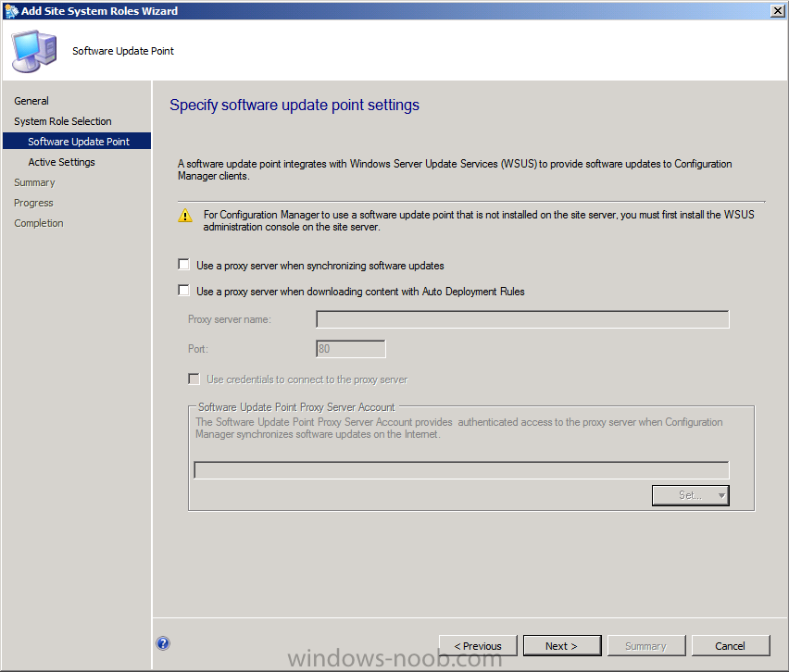Image resolution: width=789 pixels, height=672 pixels.
Task: Go back with the < Previous button
Action: (x=478, y=646)
